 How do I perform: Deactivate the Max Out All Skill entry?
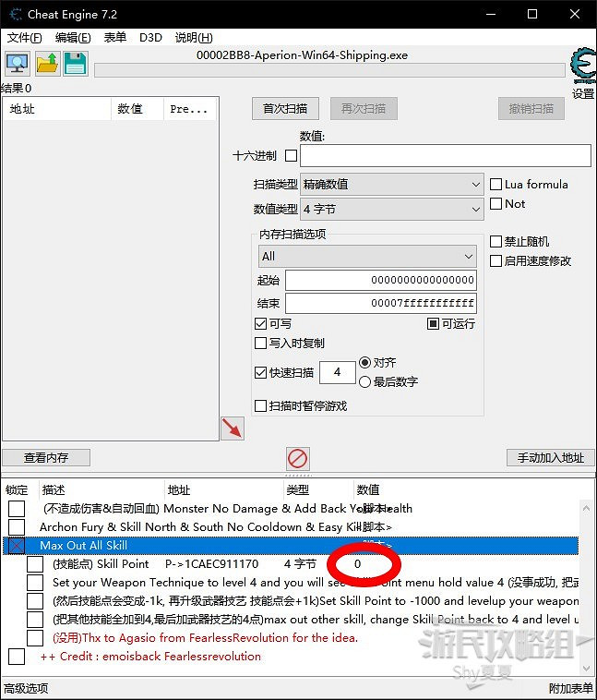coord(17,546)
